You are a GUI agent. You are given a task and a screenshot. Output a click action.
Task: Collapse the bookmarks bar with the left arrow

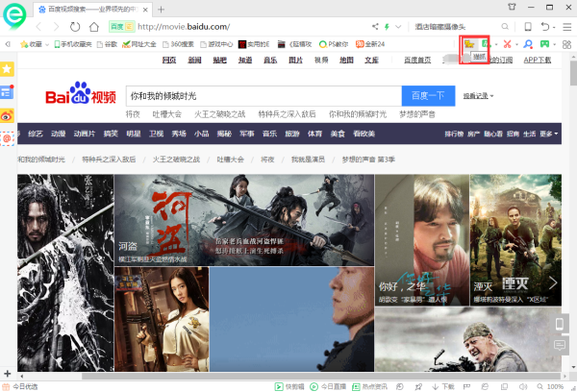(x=8, y=44)
